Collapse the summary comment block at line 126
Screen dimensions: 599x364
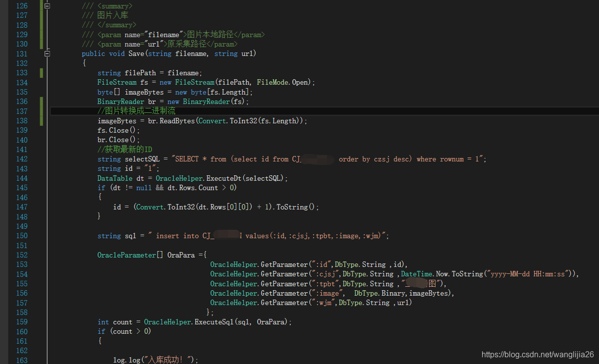coord(48,6)
